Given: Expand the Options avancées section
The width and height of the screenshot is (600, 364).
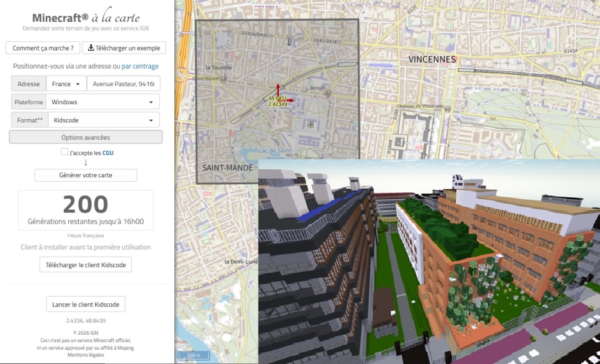Looking at the screenshot, I should pyautogui.click(x=86, y=137).
